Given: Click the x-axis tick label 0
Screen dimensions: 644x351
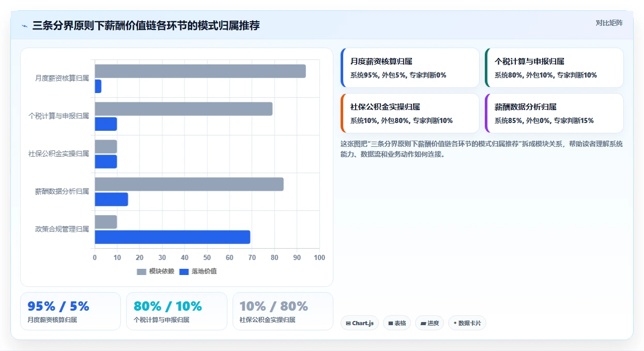Looking at the screenshot, I should pos(95,257).
